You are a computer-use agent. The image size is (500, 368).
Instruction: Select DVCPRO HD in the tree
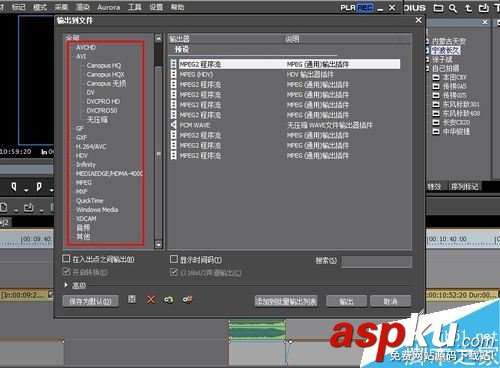point(103,101)
